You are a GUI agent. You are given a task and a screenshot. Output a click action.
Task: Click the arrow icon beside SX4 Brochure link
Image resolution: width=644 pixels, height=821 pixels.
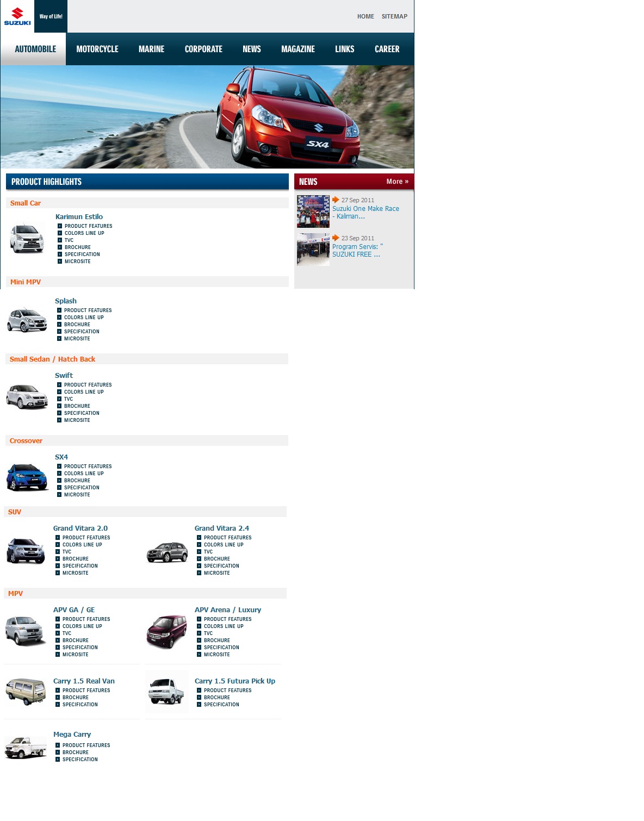pyautogui.click(x=59, y=480)
